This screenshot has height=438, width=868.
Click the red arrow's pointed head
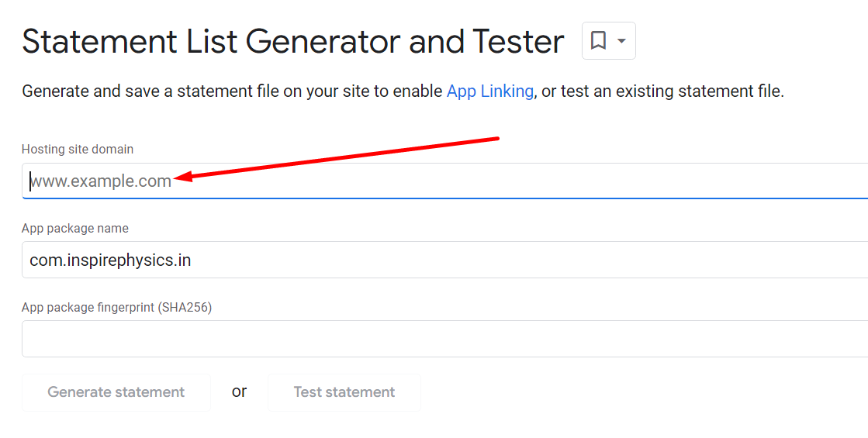(x=182, y=177)
